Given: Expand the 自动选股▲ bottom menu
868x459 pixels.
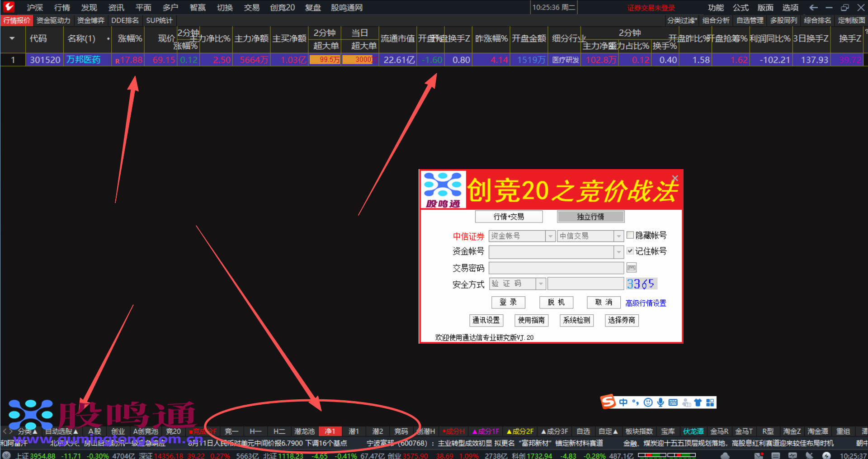Looking at the screenshot, I should click(61, 431).
